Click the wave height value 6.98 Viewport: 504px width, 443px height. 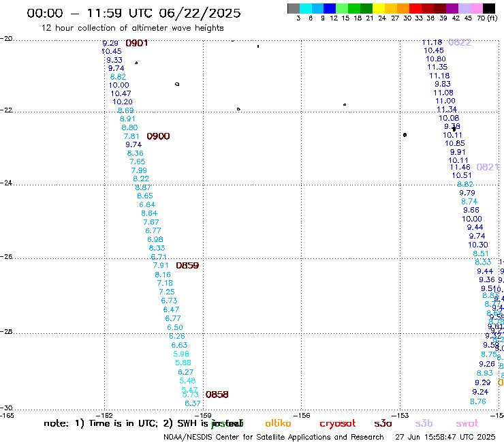[x=155, y=240]
